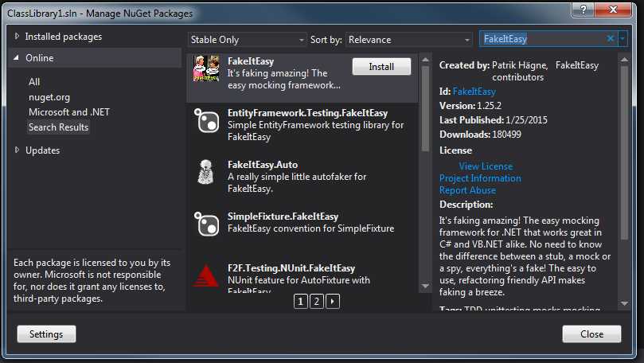644x363 pixels.
Task: Go to next page of results
Action: (333, 302)
